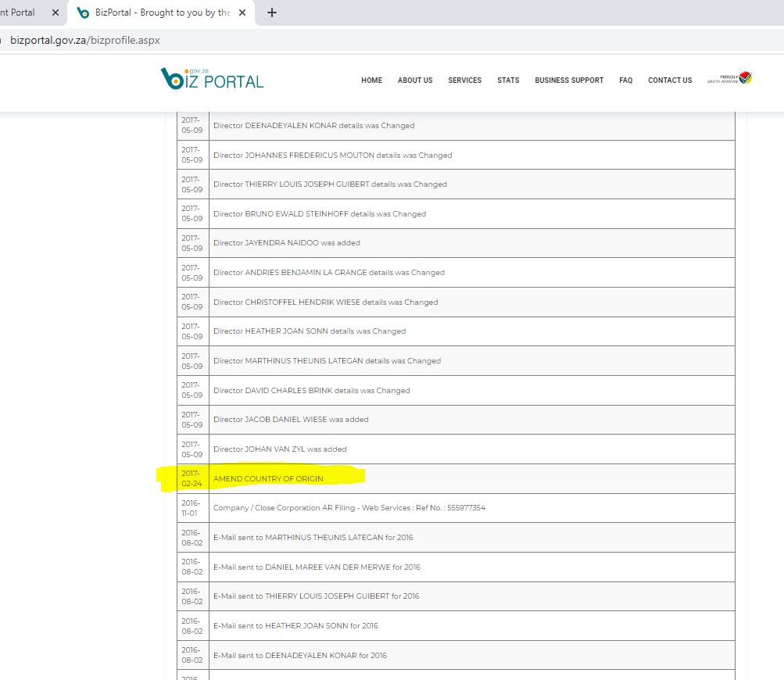Image resolution: width=784 pixels, height=680 pixels.
Task: Select E-Mail sent to MARTHINUS THEUNIS LATEGAN row
Action: (456, 538)
